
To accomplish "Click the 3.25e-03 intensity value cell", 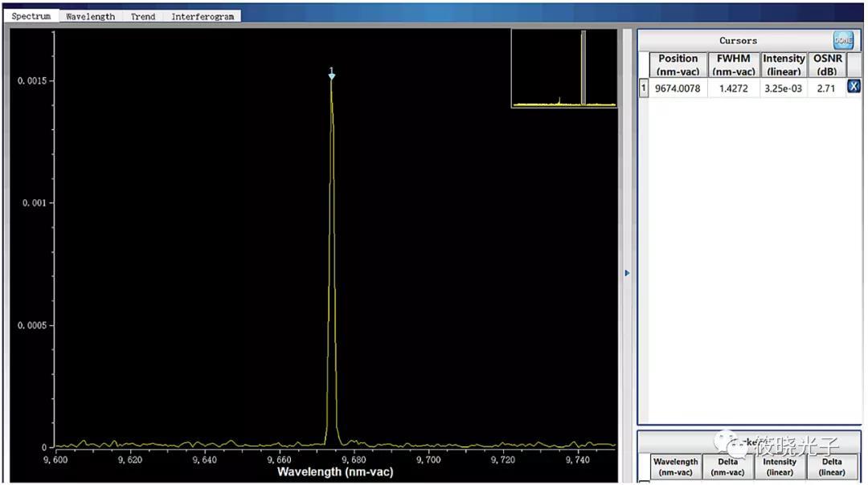I will [784, 88].
